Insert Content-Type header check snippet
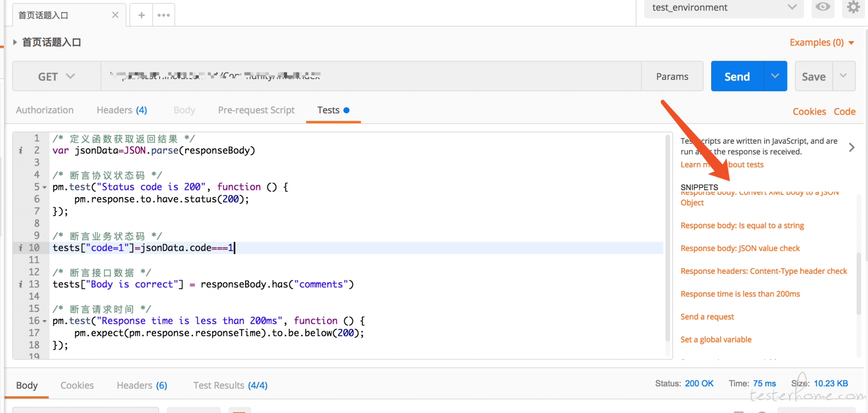The height and width of the screenshot is (413, 868). coord(764,271)
